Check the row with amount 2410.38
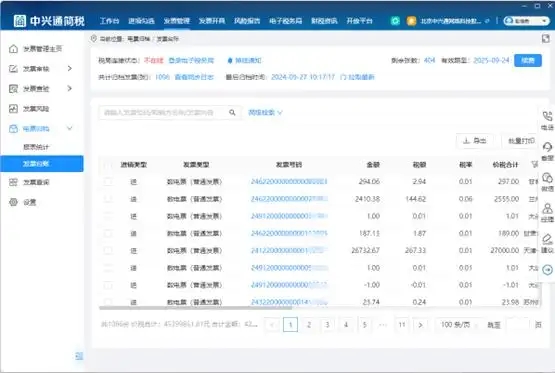This screenshot has width=555, height=373. (x=108, y=199)
